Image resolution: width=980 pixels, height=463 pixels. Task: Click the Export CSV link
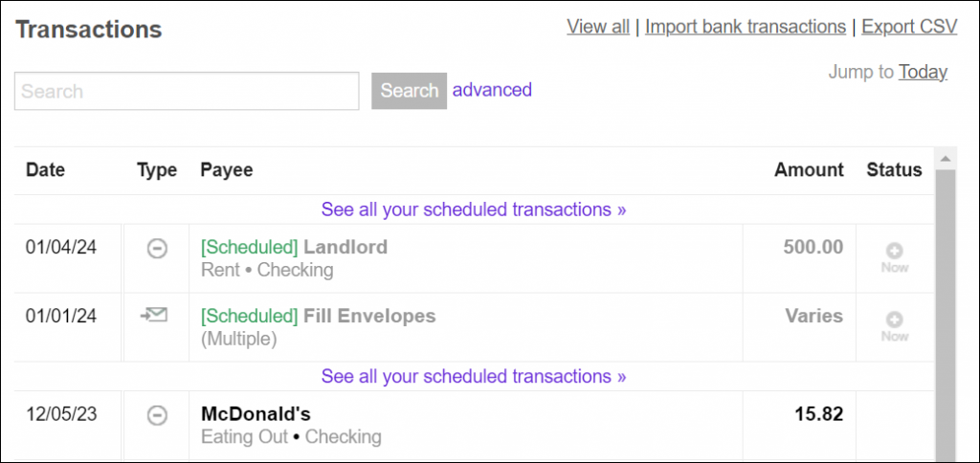(x=909, y=27)
